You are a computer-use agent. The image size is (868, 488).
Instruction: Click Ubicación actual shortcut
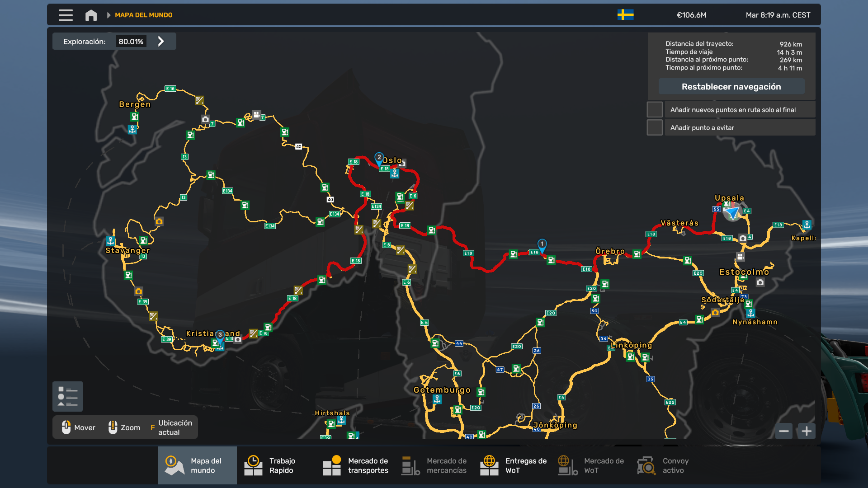pyautogui.click(x=171, y=427)
